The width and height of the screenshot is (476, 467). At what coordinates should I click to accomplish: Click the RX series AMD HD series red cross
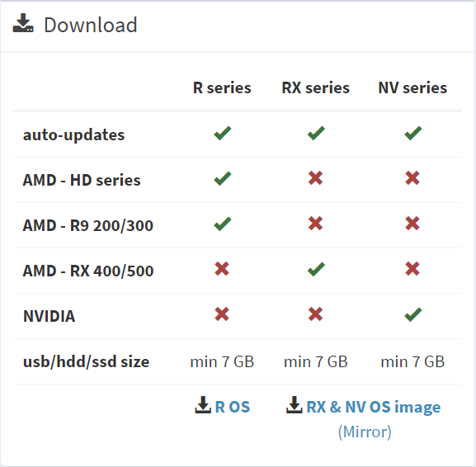(x=315, y=178)
